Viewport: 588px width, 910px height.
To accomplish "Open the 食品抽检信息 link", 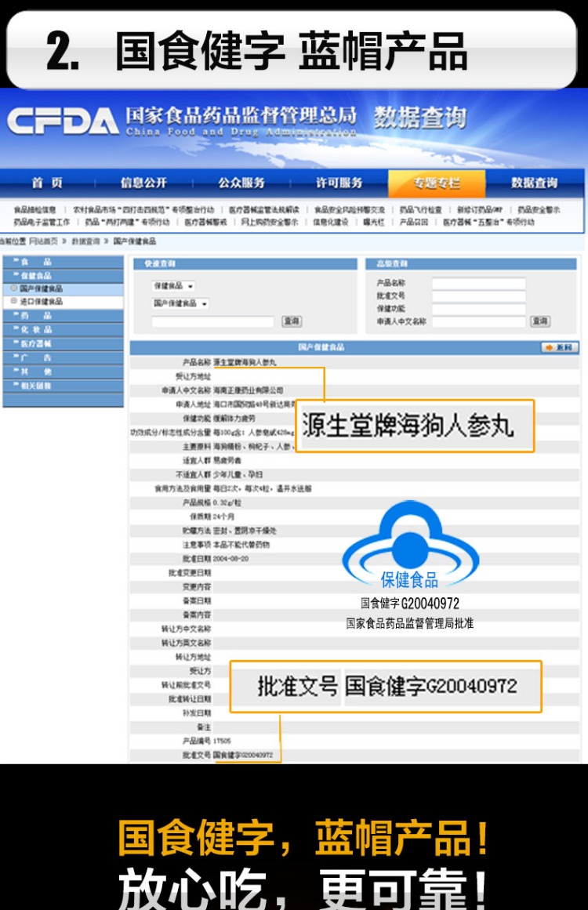I will (34, 209).
